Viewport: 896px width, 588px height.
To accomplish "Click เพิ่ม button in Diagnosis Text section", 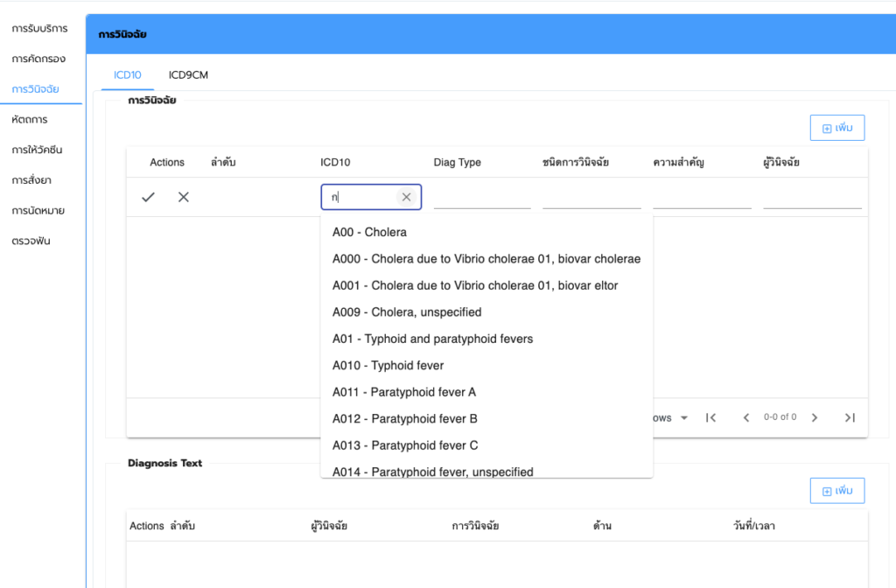I will (837, 491).
